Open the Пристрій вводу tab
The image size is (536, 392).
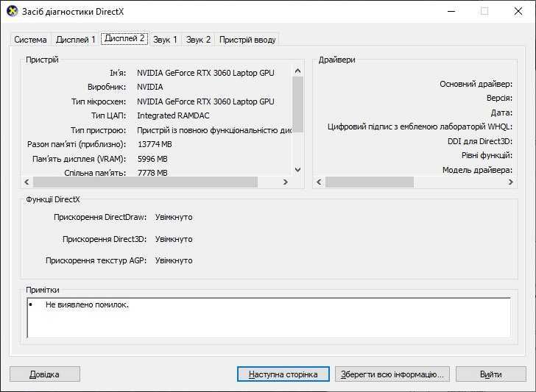(247, 40)
